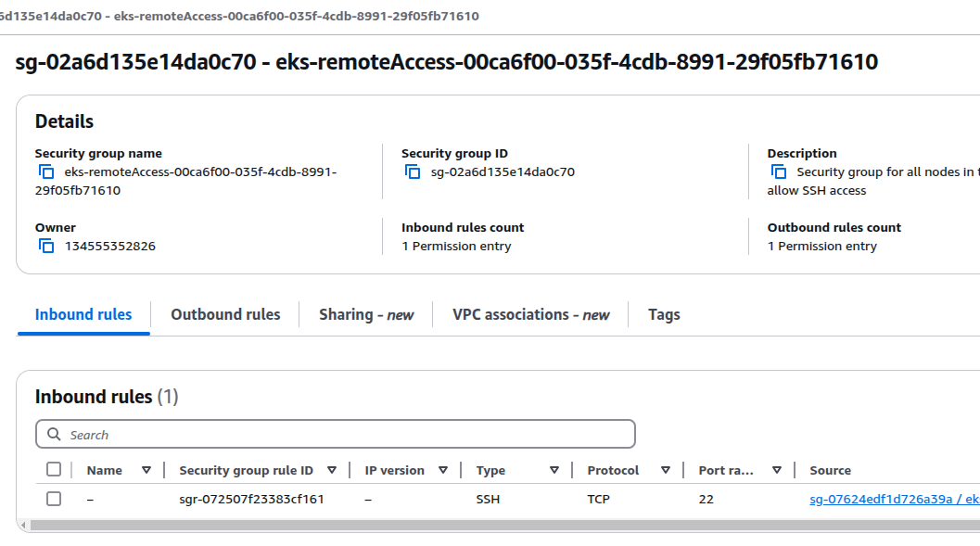980x546 pixels.
Task: Click the 'Inbound rules (1)' heading
Action: tap(107, 397)
